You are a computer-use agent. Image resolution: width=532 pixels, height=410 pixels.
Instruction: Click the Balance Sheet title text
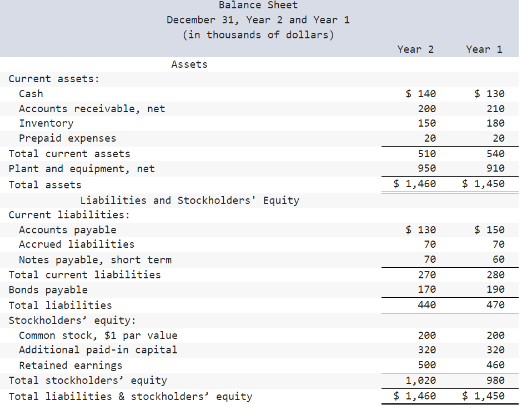click(x=258, y=6)
